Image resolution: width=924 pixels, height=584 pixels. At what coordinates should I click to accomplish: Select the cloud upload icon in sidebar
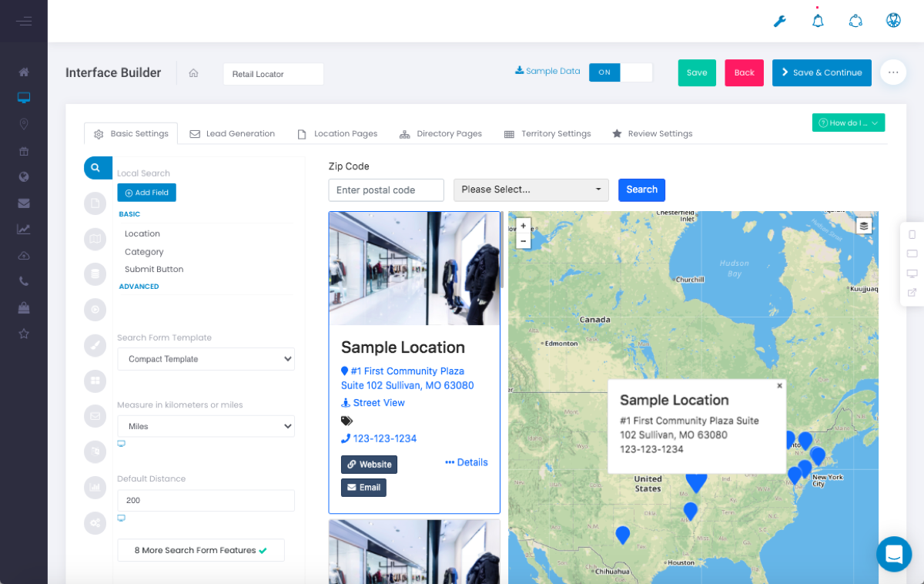[23, 255]
